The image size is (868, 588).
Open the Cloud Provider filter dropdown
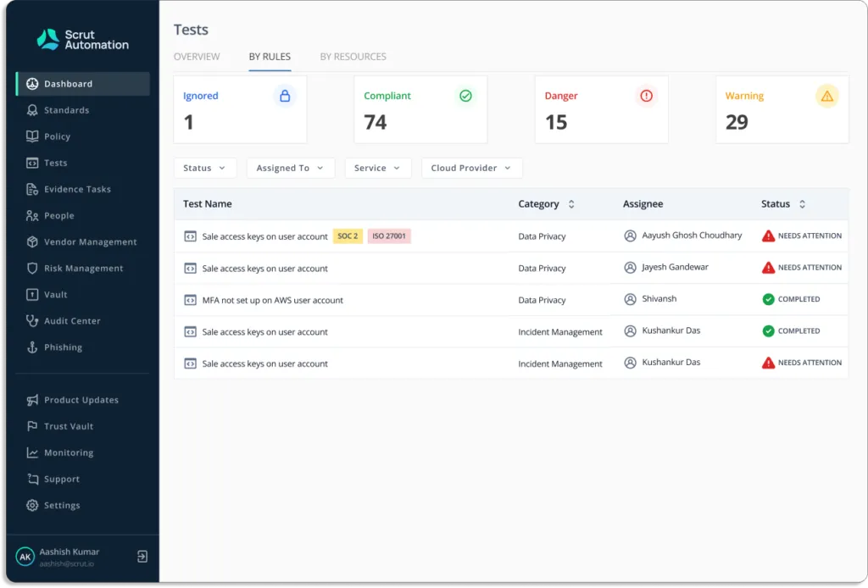(x=471, y=168)
